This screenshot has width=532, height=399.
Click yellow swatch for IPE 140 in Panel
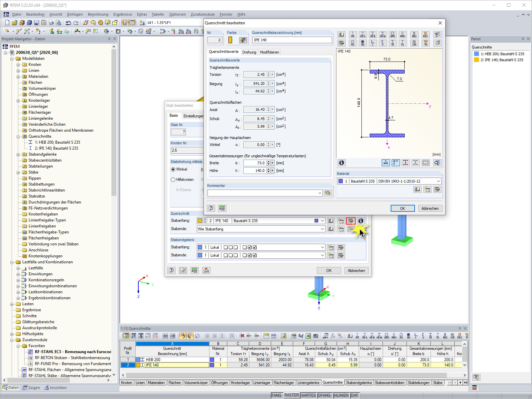476,60
